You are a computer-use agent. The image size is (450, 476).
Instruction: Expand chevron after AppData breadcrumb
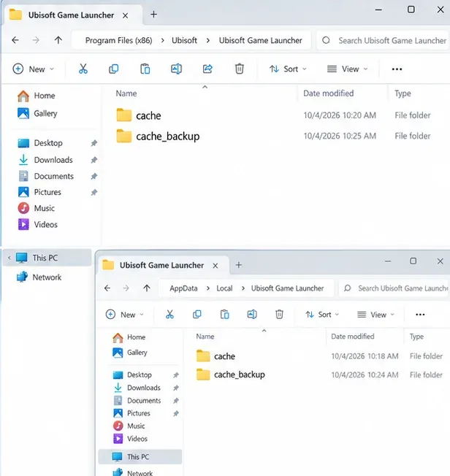coord(207,288)
